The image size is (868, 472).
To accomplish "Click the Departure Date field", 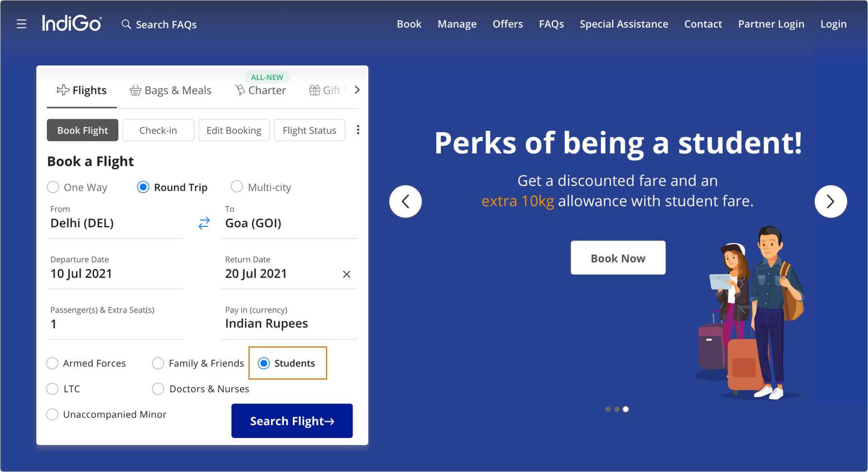I will pyautogui.click(x=81, y=273).
